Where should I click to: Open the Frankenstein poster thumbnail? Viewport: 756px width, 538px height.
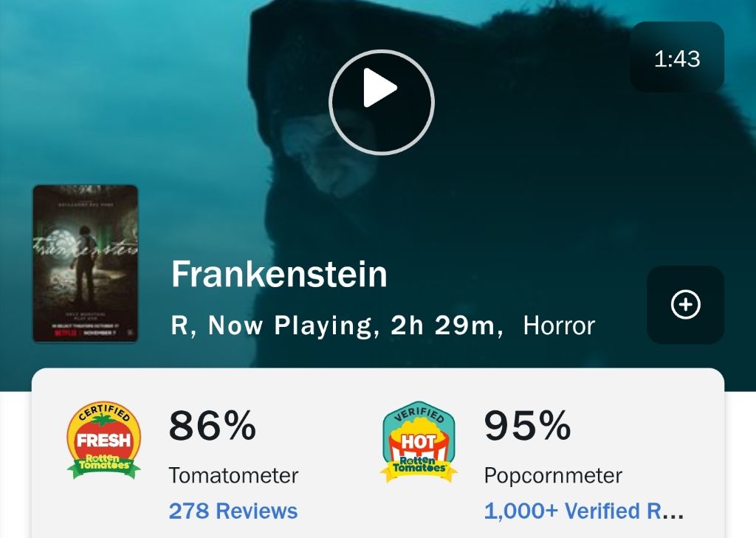coord(85,262)
